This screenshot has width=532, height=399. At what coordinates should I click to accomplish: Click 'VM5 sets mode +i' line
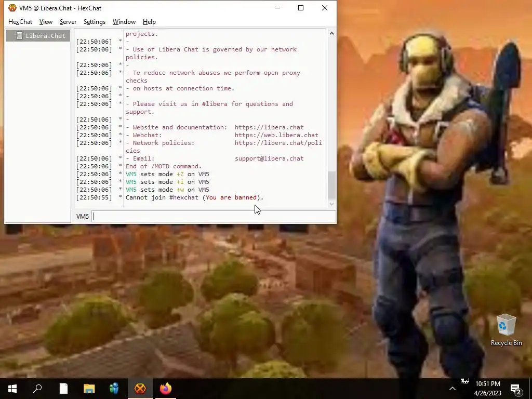pos(167,182)
